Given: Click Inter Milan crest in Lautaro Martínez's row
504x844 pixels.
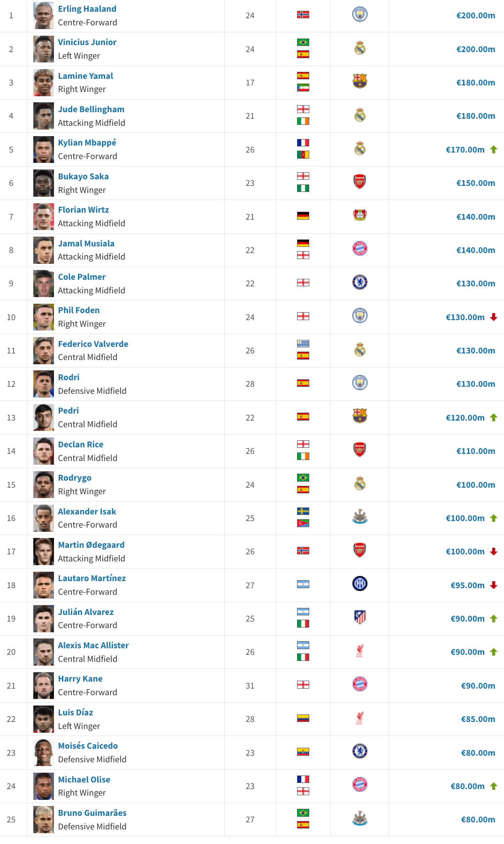Looking at the screenshot, I should click(x=359, y=584).
